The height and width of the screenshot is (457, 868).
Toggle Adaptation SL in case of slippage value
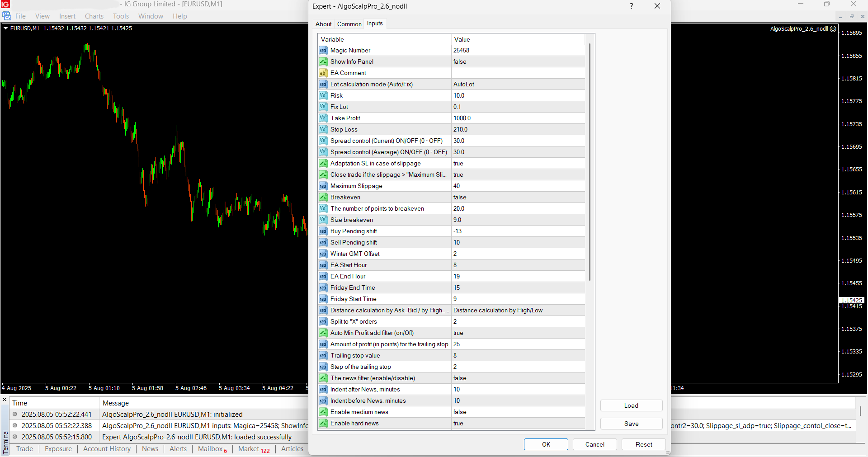(518, 164)
